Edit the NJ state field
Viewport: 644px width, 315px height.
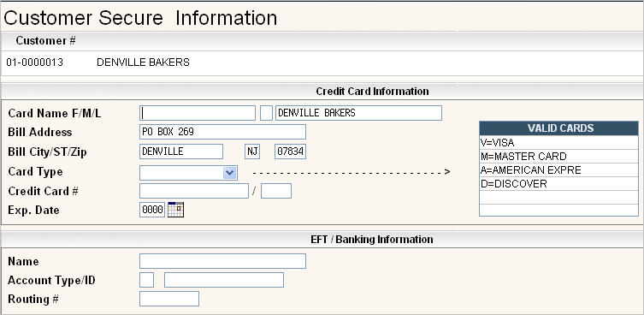(252, 152)
